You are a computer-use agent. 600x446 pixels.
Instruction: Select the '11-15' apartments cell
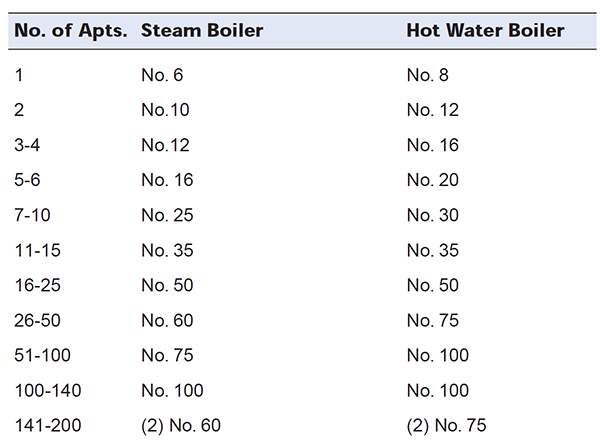38,250
